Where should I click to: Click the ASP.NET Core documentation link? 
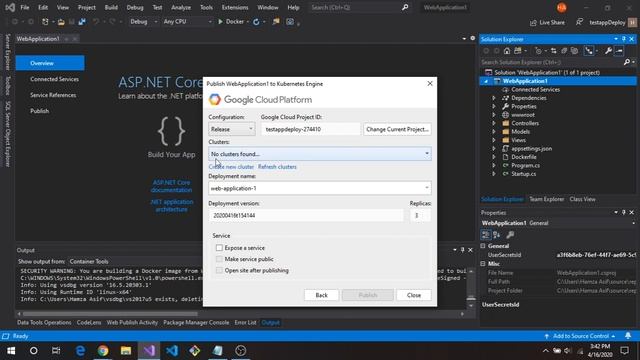(171, 186)
